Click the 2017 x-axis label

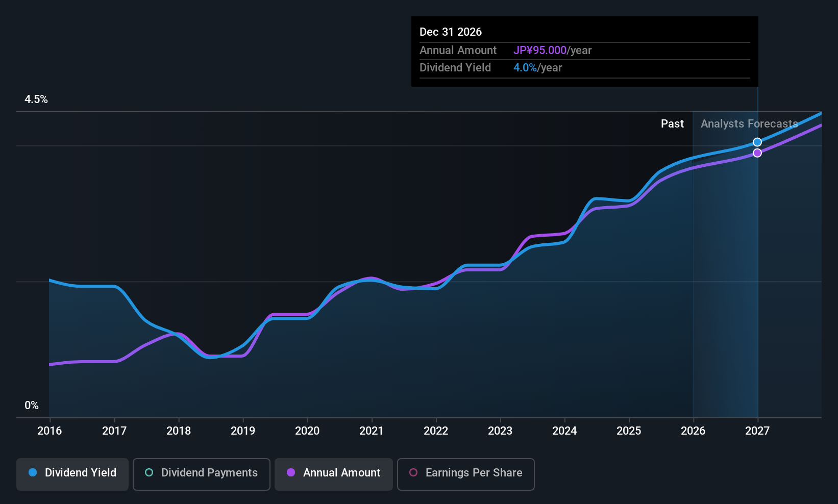[x=114, y=431]
